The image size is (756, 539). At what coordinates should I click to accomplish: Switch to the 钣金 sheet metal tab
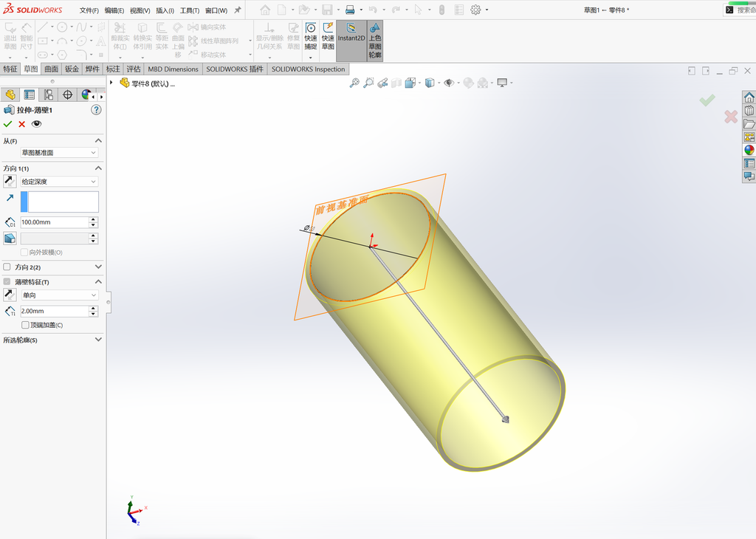[x=72, y=69]
